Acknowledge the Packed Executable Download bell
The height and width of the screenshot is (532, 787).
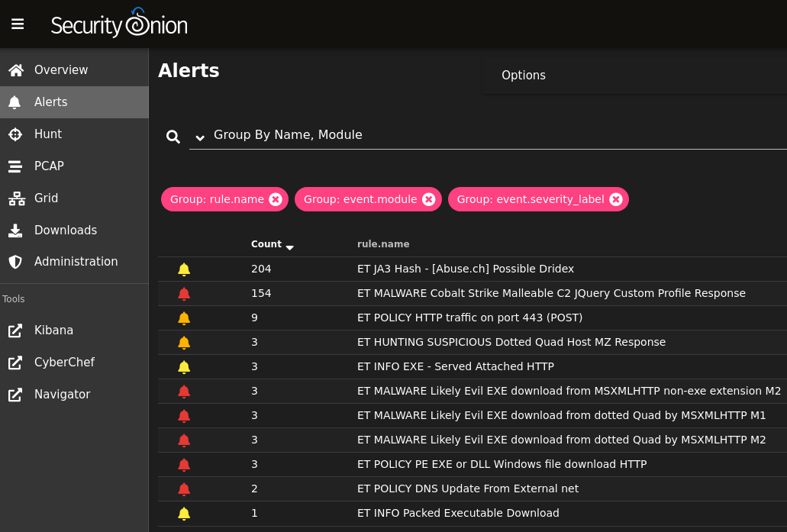click(x=184, y=514)
